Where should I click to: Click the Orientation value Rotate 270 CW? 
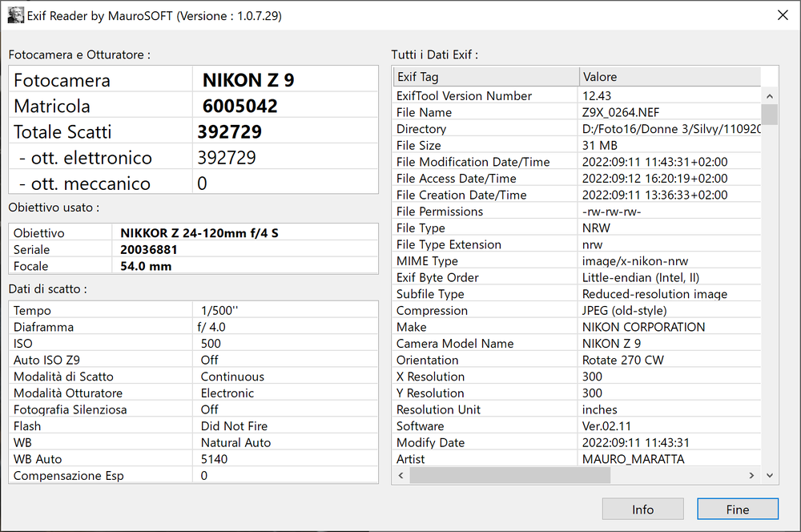(x=622, y=361)
